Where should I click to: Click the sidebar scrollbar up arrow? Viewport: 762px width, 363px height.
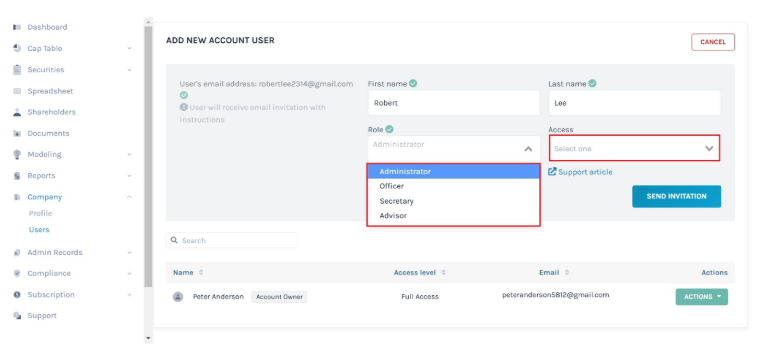[148, 21]
